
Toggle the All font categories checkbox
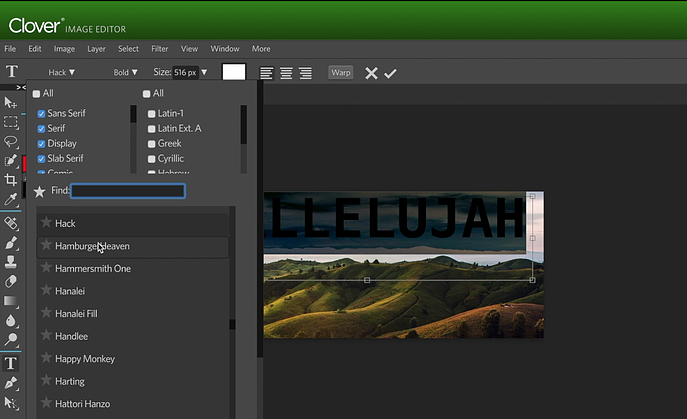(x=36, y=94)
